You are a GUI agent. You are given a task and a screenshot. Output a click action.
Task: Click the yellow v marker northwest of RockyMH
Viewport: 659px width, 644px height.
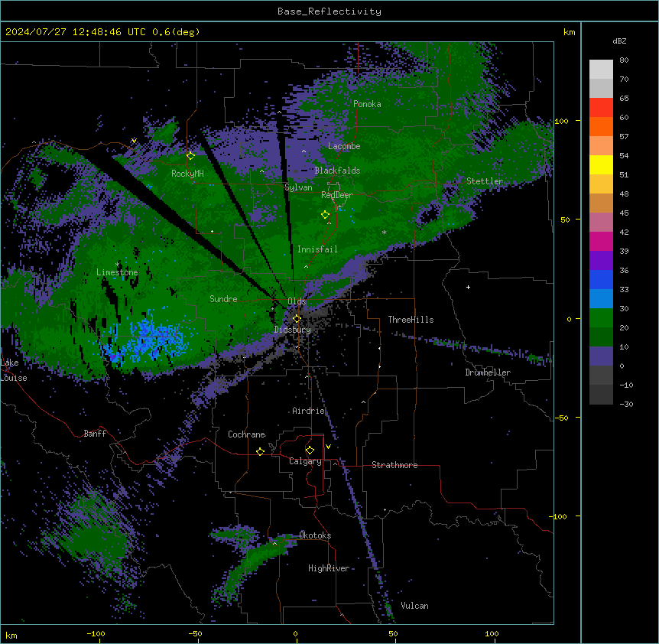(134, 141)
